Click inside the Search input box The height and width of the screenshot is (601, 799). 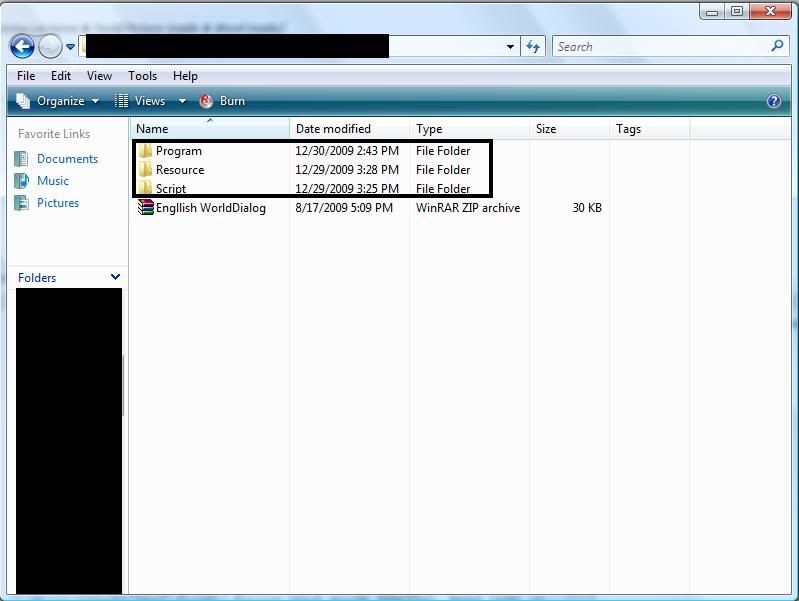(660, 46)
